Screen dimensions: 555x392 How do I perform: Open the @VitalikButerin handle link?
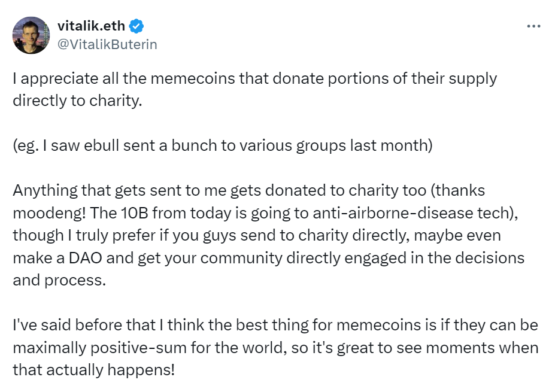(x=107, y=44)
